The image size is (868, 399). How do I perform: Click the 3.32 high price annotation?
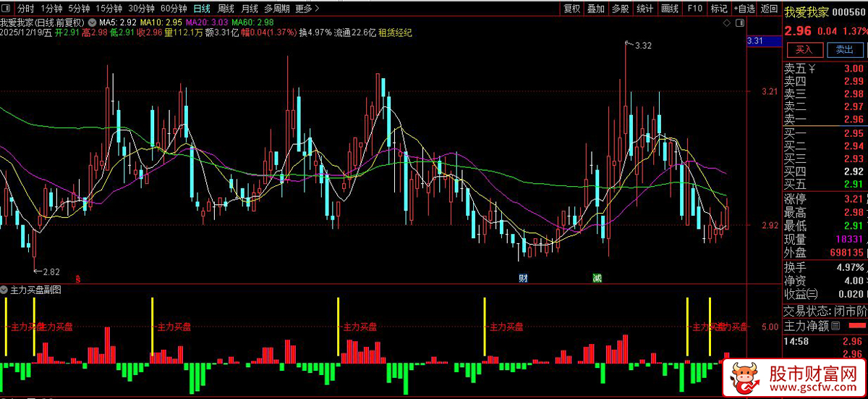(643, 46)
